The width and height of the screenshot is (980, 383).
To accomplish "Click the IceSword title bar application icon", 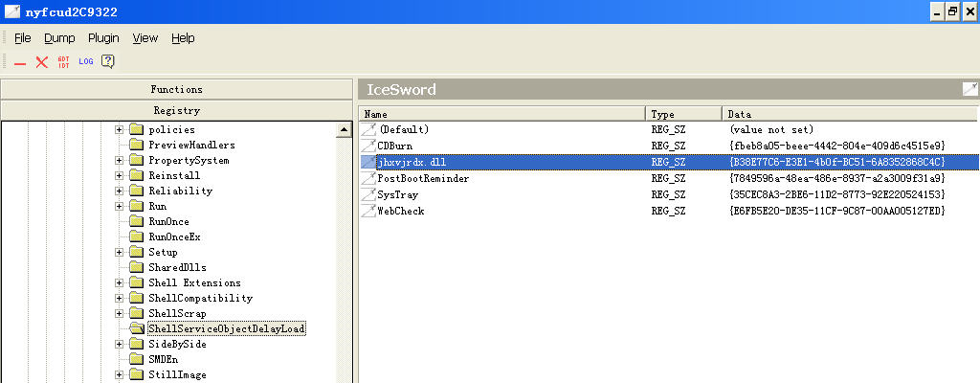I will coord(11,11).
